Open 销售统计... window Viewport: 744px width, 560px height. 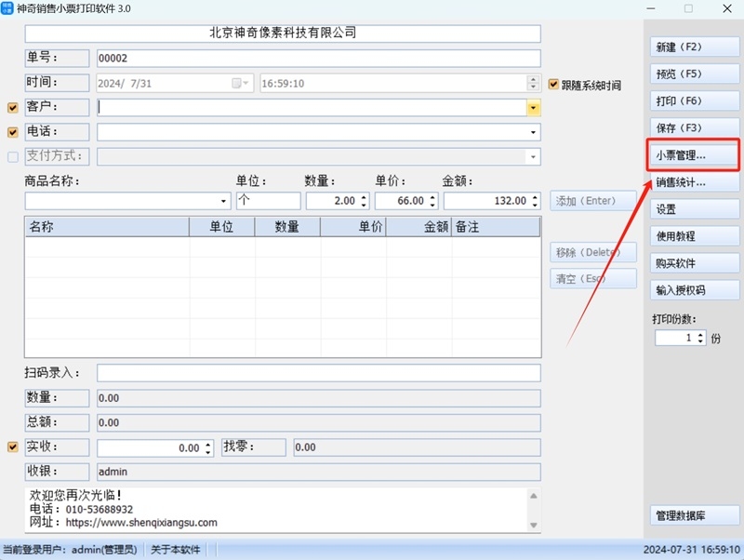click(x=695, y=182)
